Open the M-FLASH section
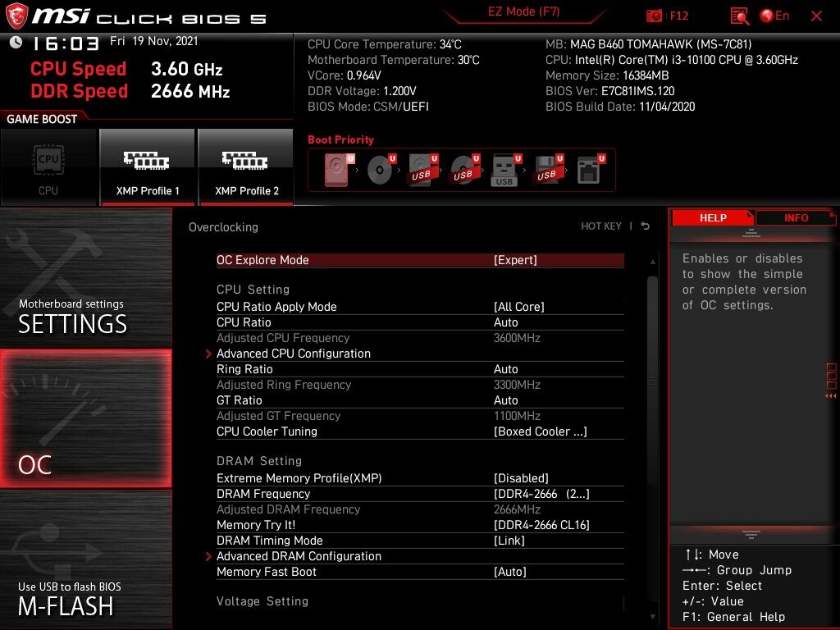The width and height of the screenshot is (840, 630). (x=85, y=559)
